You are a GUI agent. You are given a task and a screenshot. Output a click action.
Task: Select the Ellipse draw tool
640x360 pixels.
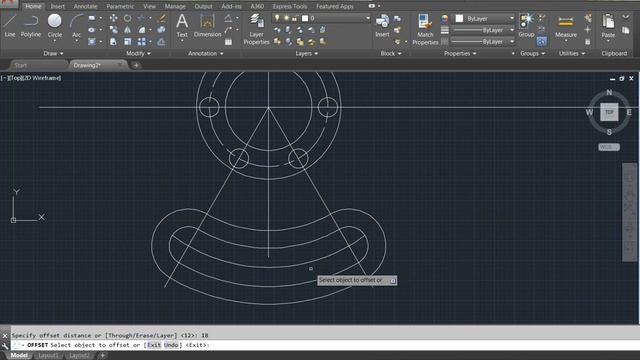(92, 30)
